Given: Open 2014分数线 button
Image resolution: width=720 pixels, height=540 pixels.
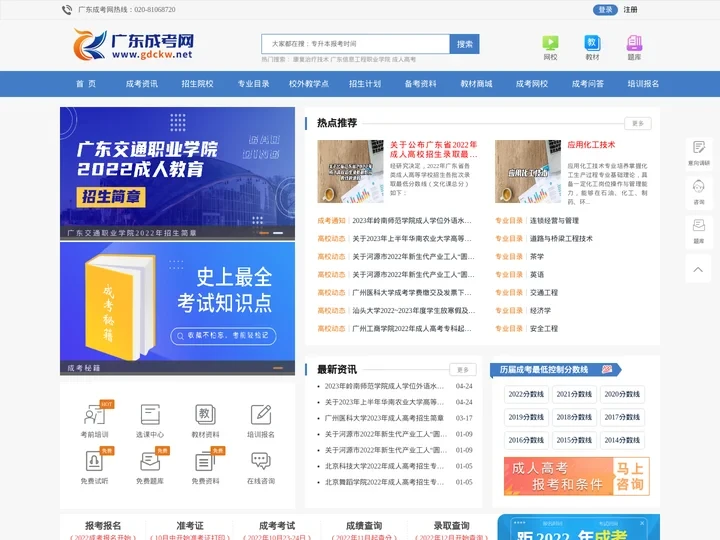Looking at the screenshot, I should pyautogui.click(x=622, y=440).
